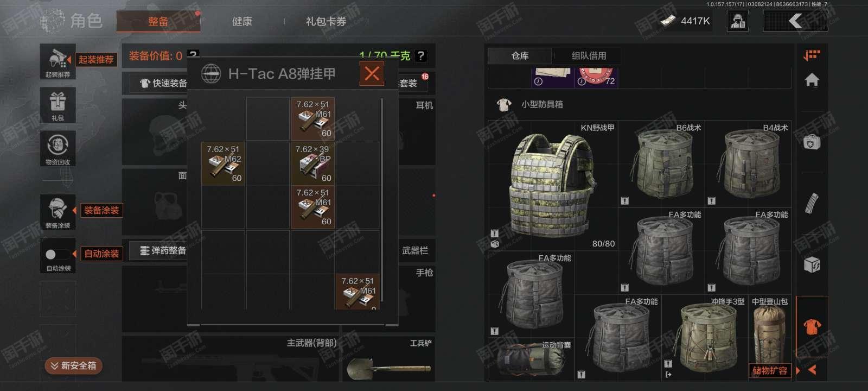Select the KN野战甲 camo vest thumbnail

coord(552,185)
